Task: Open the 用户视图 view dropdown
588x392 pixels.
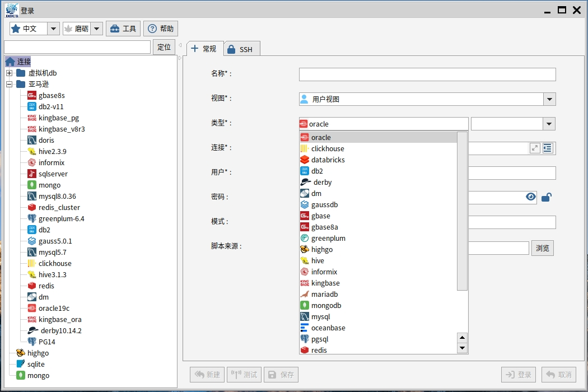Action: point(549,99)
